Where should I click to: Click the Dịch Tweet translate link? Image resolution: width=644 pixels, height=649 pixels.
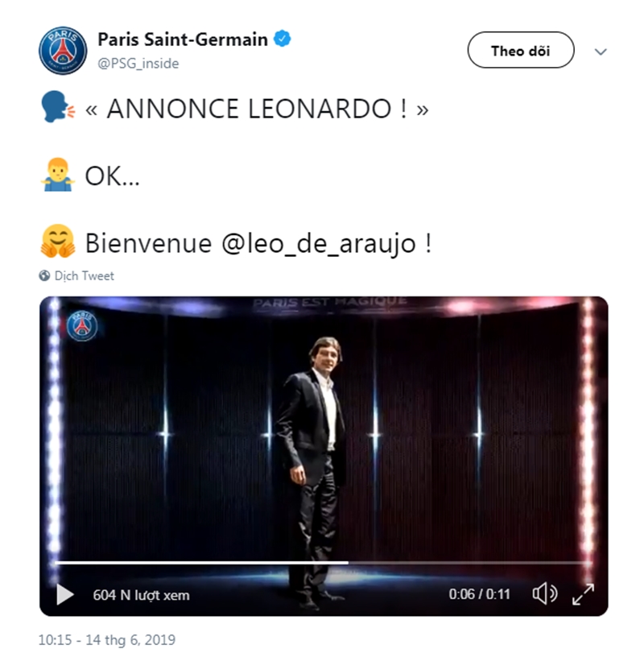(x=84, y=276)
